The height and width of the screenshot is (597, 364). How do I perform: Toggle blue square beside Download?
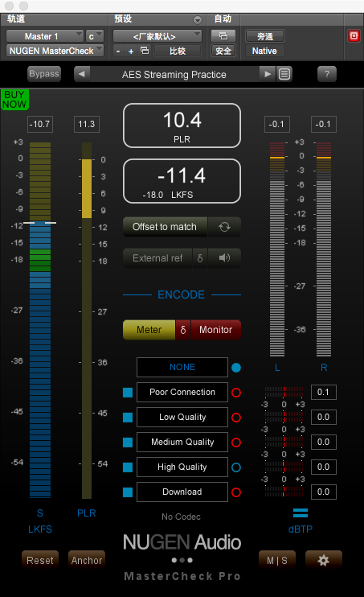[x=128, y=492]
